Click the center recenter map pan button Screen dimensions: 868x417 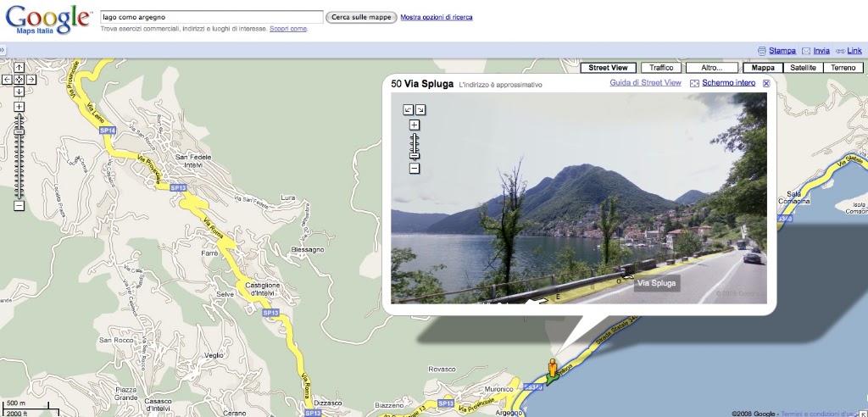[19, 79]
